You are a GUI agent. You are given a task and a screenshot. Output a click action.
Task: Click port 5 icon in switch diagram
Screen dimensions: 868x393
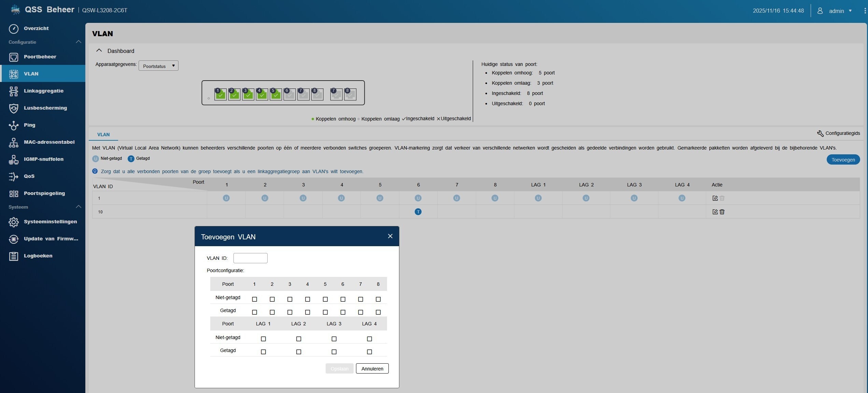pyautogui.click(x=275, y=94)
